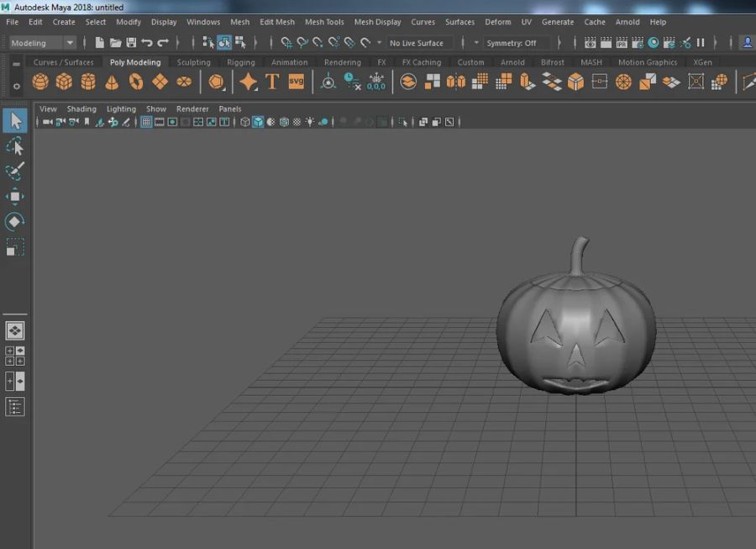The height and width of the screenshot is (549, 756).
Task: Open the Mesh Tools menu
Action: click(x=324, y=22)
